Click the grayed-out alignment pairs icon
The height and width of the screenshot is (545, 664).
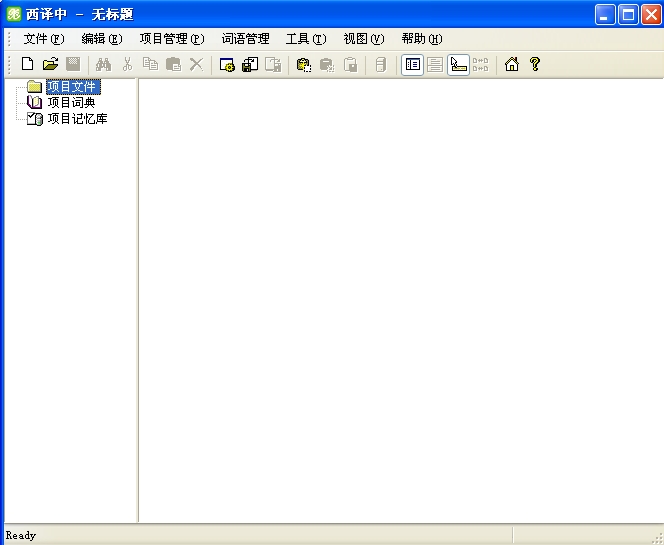pos(481,64)
